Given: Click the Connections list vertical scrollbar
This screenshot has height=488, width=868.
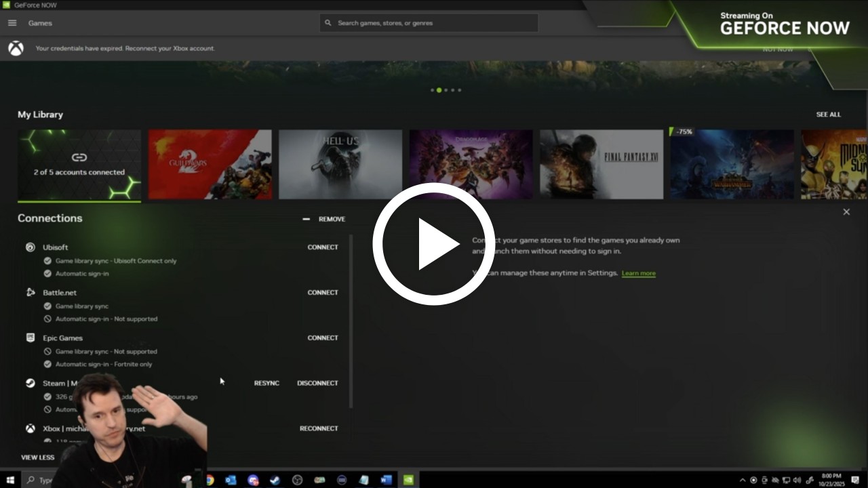Looking at the screenshot, I should coord(351,320).
